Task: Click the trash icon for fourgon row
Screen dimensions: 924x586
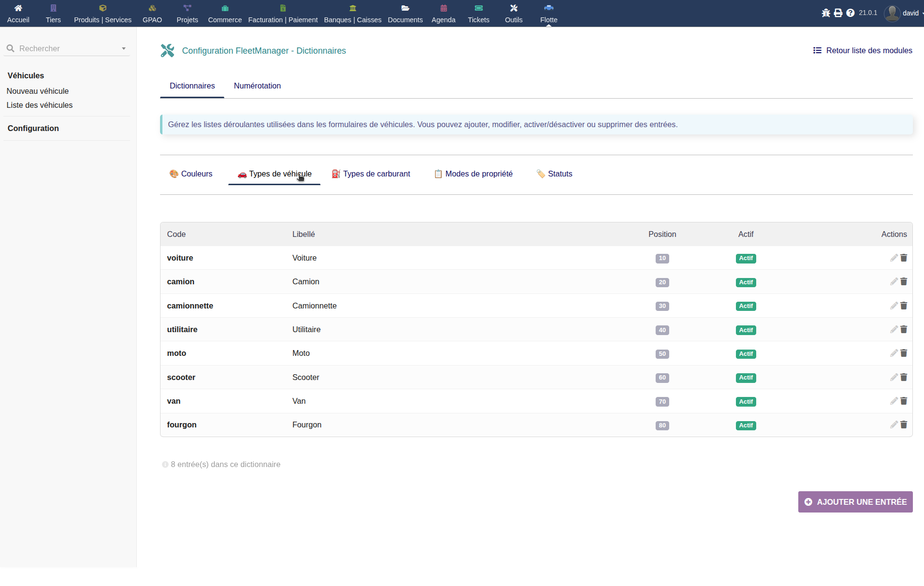Action: [x=904, y=425]
